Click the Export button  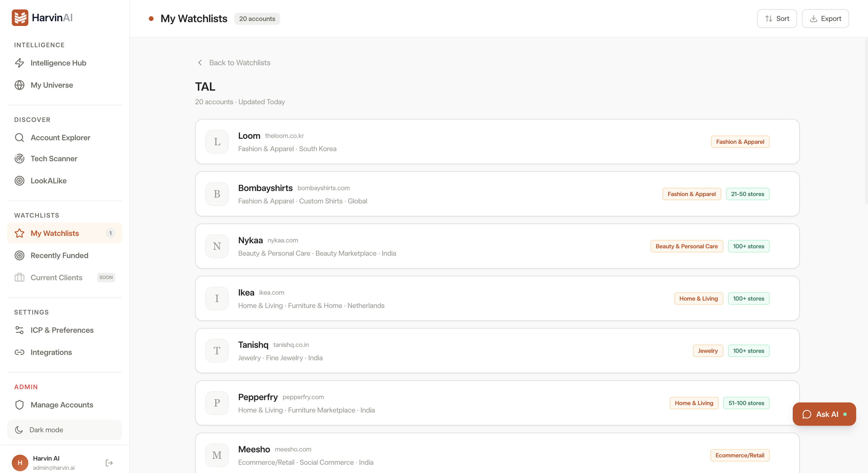coord(825,18)
